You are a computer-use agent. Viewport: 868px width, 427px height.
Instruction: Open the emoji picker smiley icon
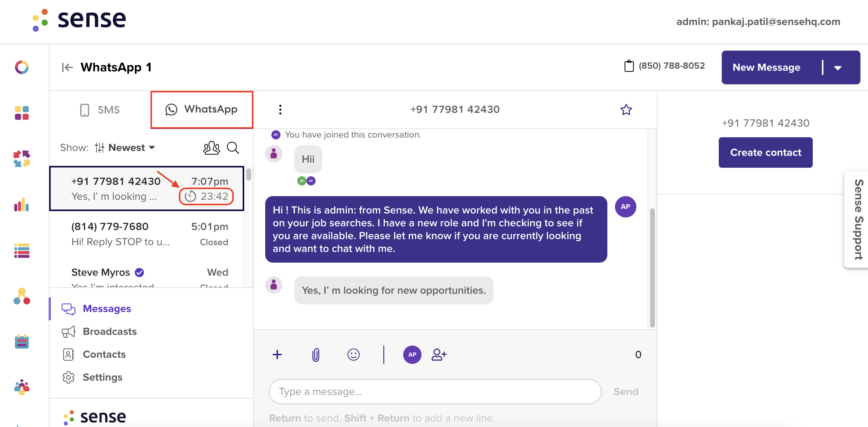(353, 354)
